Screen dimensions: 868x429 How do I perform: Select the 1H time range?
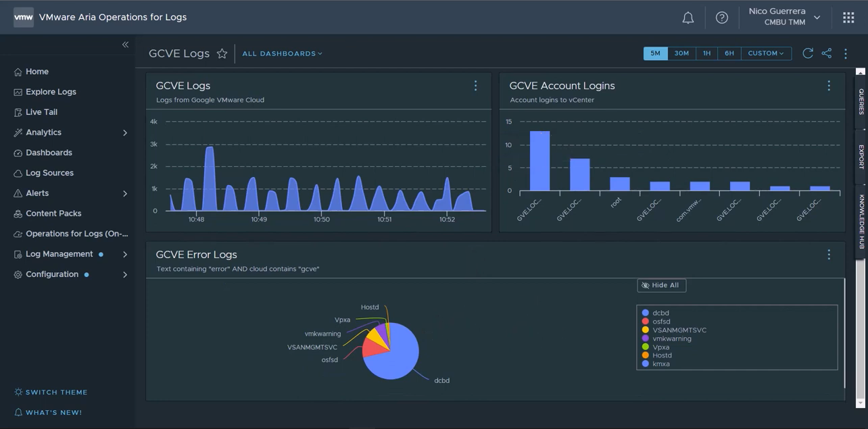click(x=706, y=53)
